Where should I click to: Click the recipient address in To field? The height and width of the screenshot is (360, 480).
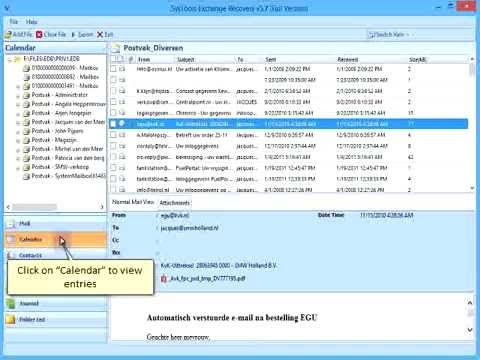tap(189, 228)
